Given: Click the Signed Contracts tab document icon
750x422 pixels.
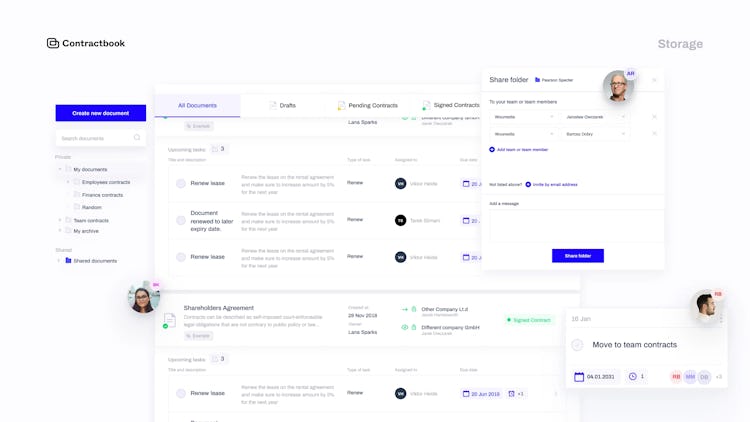Looking at the screenshot, I should (x=426, y=105).
